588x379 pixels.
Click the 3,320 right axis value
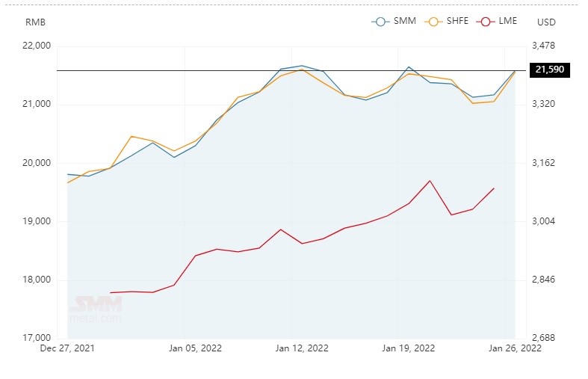(x=543, y=104)
